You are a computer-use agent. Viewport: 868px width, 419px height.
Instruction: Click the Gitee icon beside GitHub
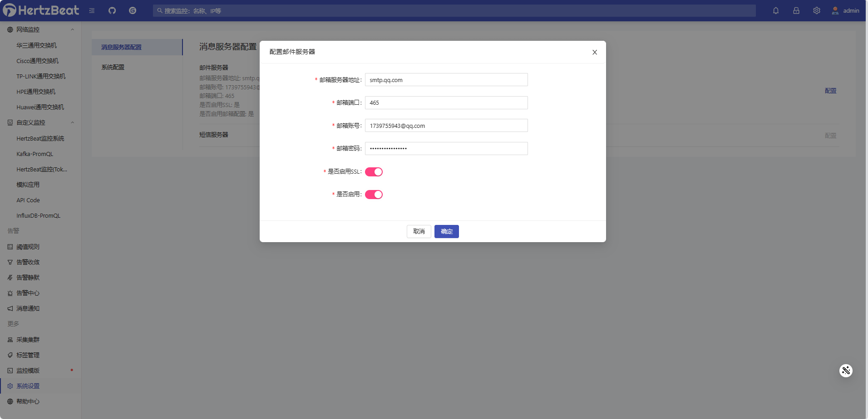click(x=132, y=10)
